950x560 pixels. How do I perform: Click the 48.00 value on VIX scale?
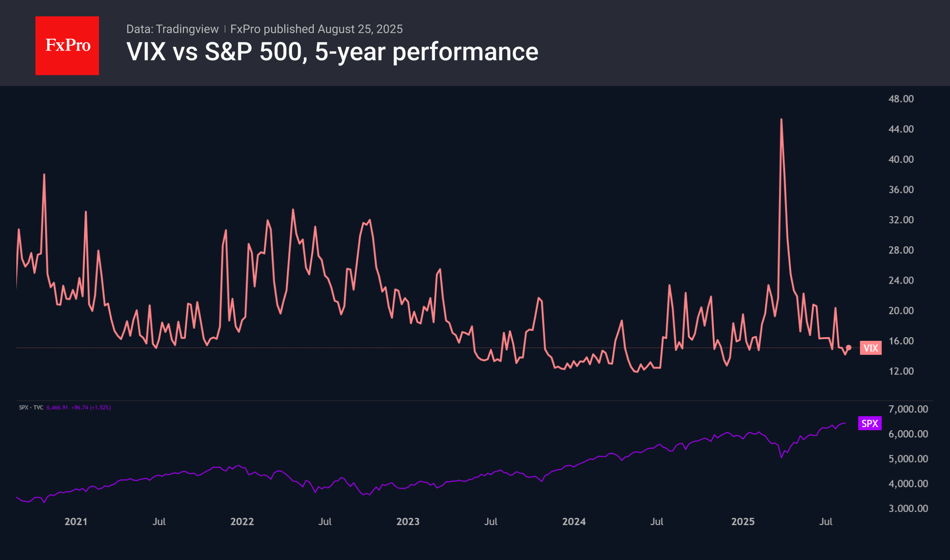(x=901, y=99)
